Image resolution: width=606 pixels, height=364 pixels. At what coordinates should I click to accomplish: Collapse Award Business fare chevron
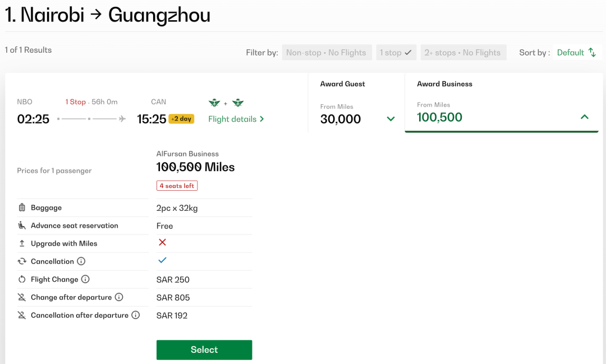pos(584,117)
